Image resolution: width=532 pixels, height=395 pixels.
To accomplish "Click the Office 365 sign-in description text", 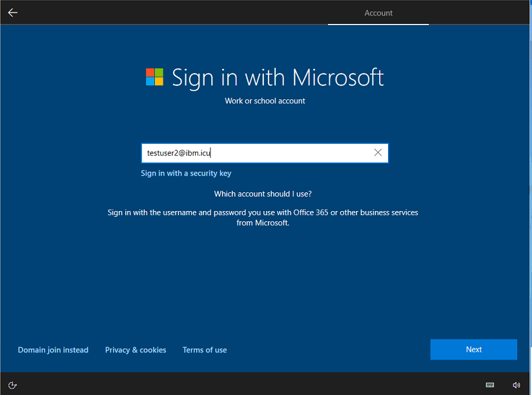I will pyautogui.click(x=263, y=218).
